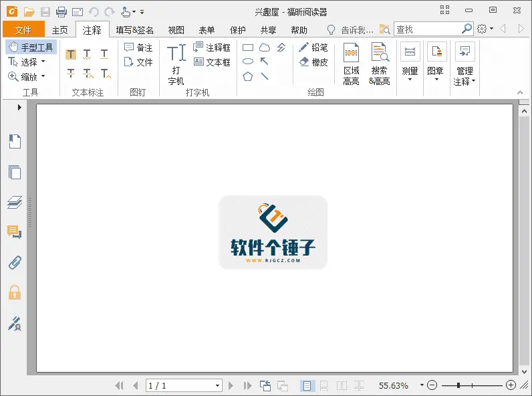Select the 铅笔 pencil tool
Image resolution: width=532 pixels, height=396 pixels.
click(x=313, y=47)
